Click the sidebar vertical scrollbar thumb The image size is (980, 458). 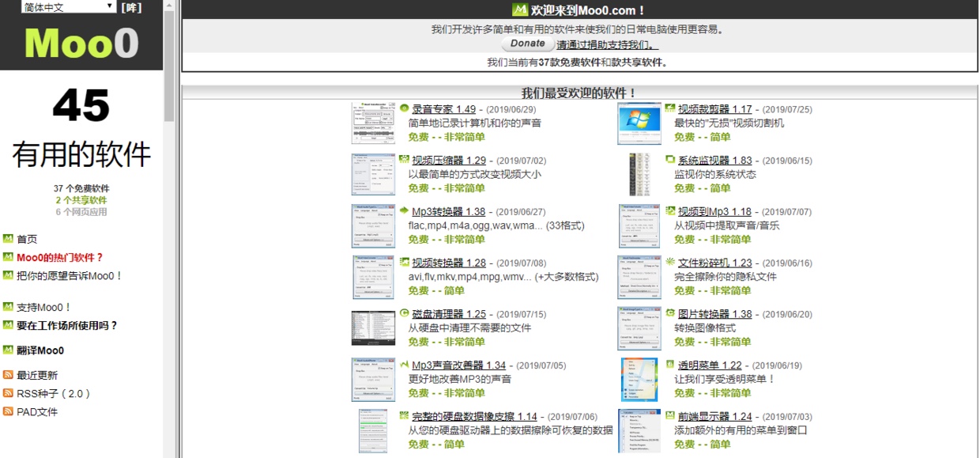[169, 66]
